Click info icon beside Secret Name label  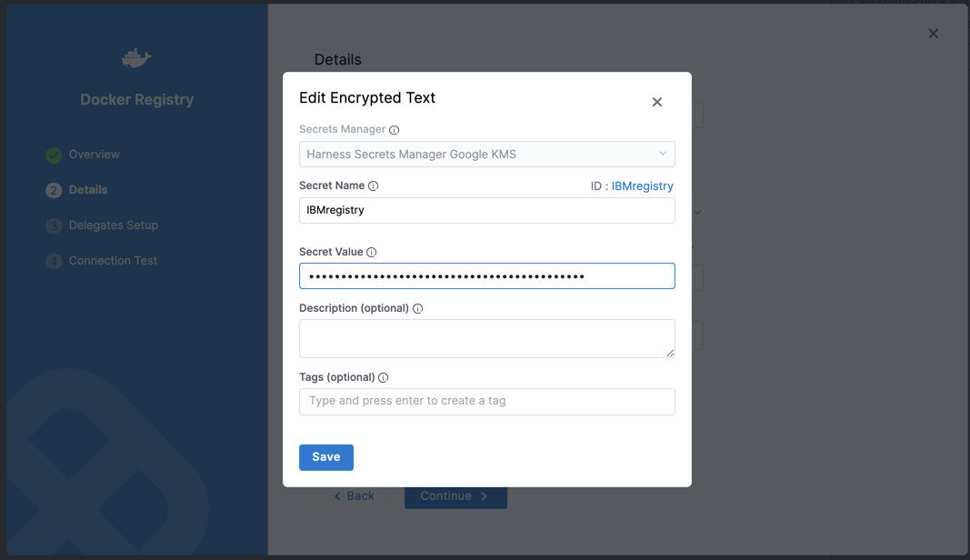373,186
